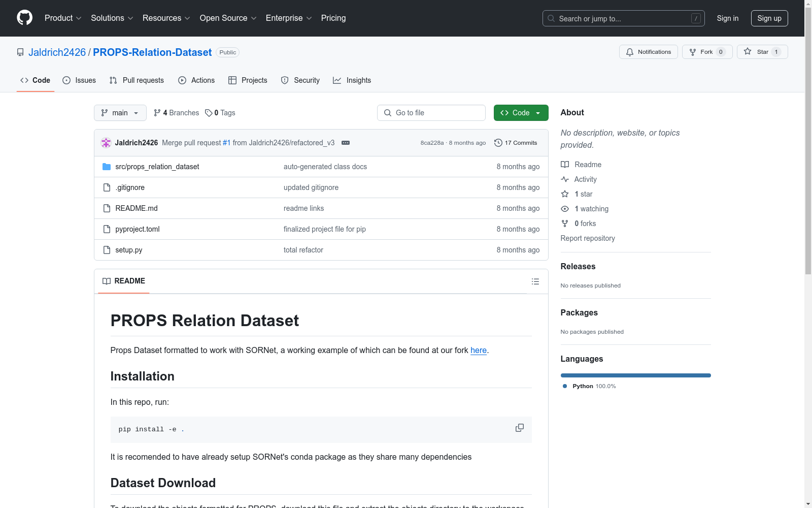Click the slash shortcut key hint
The image size is (812, 508).
696,18
